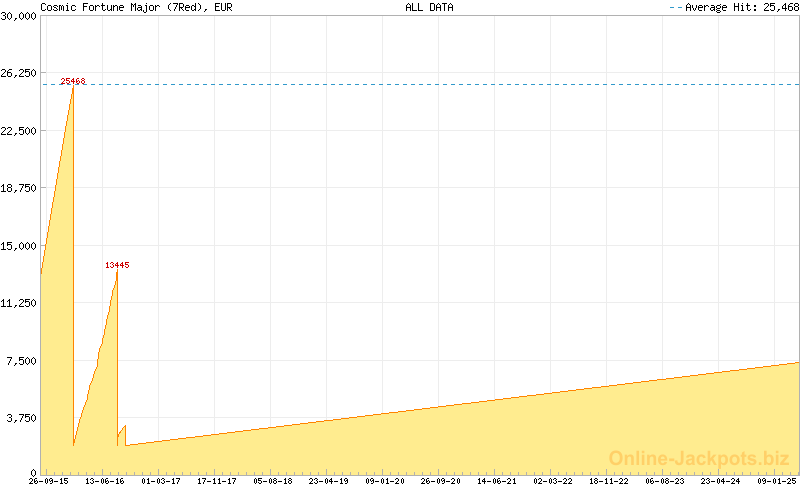800x490 pixels.
Task: Select the 01-03-17 date tick label
Action: (x=161, y=481)
